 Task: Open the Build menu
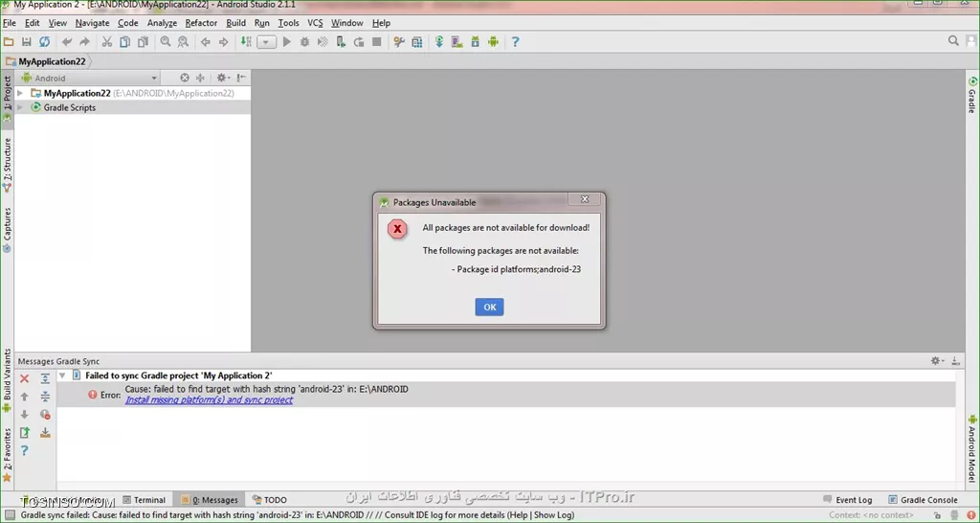point(236,23)
